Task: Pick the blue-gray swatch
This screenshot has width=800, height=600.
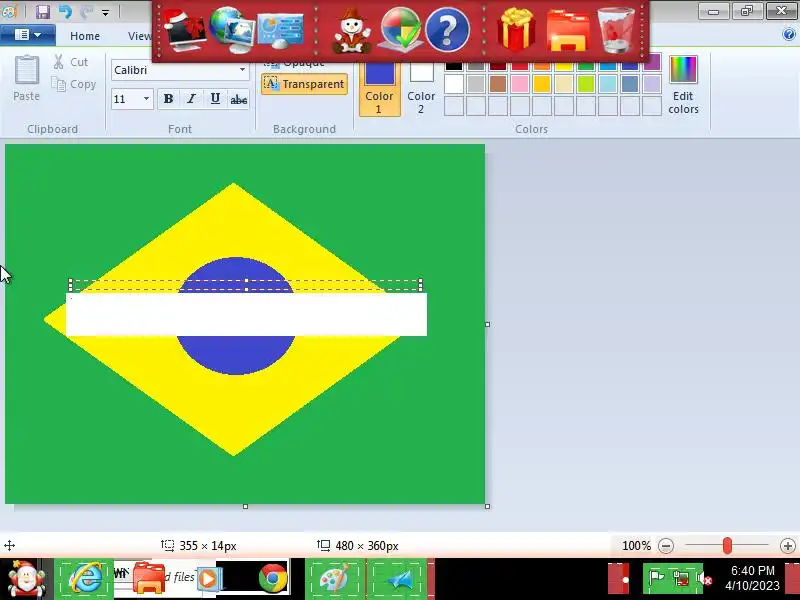Action: tap(630, 84)
